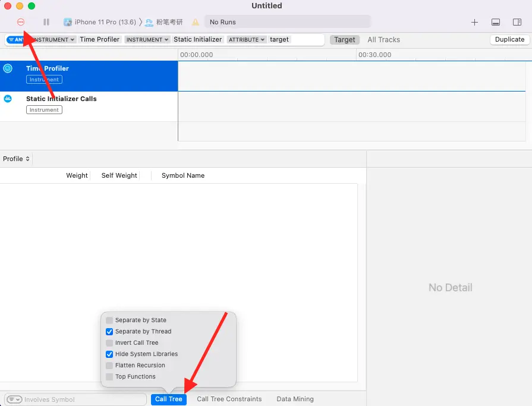Open the Profile dropdown

tap(16, 159)
